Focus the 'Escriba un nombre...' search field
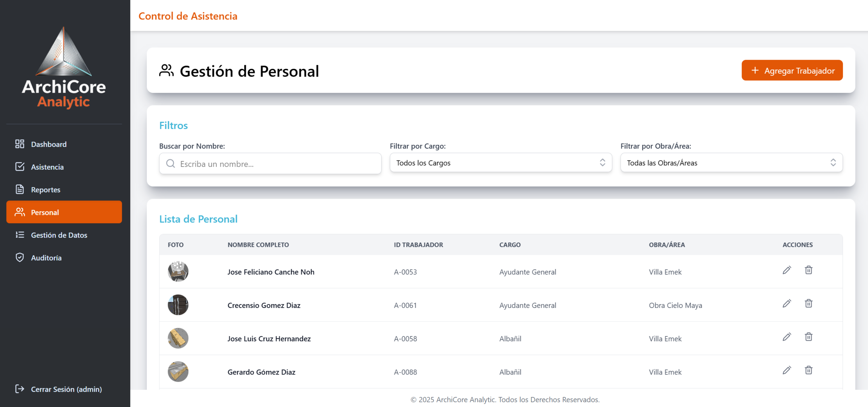 click(x=270, y=164)
